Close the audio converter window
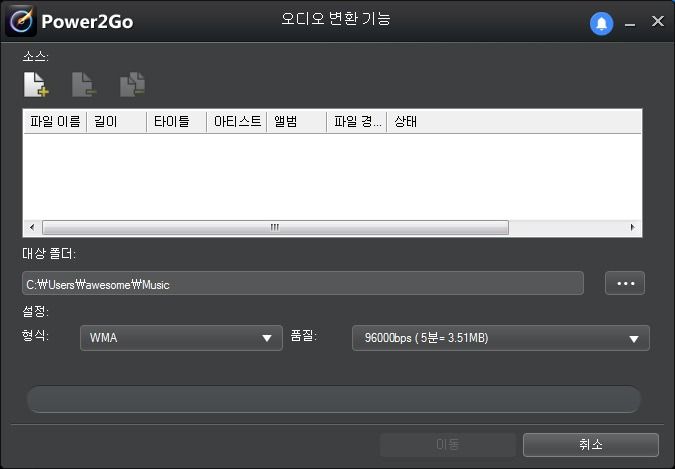The image size is (675, 469). (658, 21)
